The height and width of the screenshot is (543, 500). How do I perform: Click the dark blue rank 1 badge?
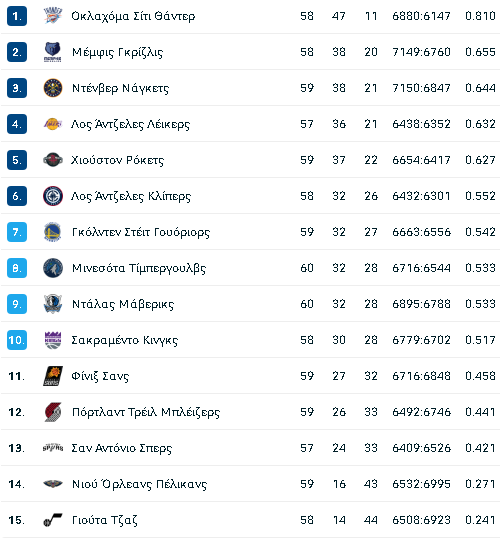(17, 16)
